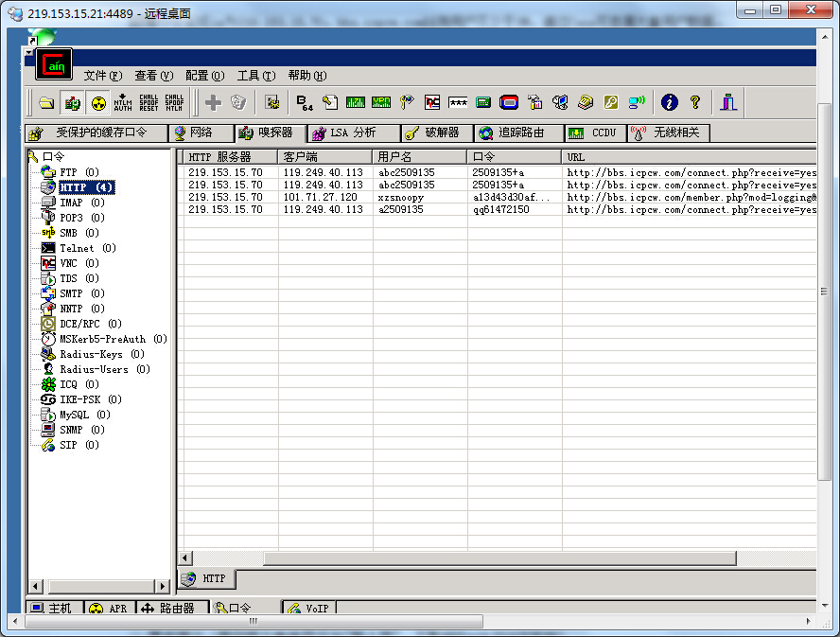
Task: Select the 路由器 bottom tab
Action: tap(171, 608)
